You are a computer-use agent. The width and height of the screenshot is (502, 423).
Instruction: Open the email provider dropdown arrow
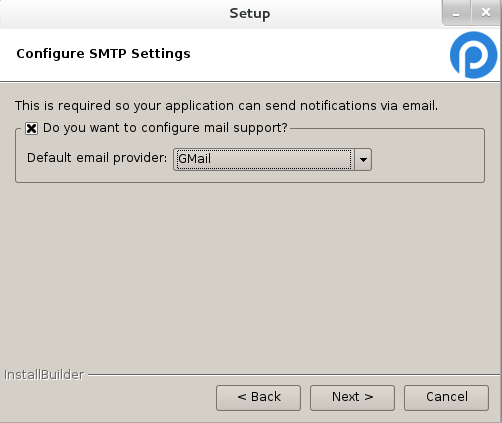pos(363,160)
